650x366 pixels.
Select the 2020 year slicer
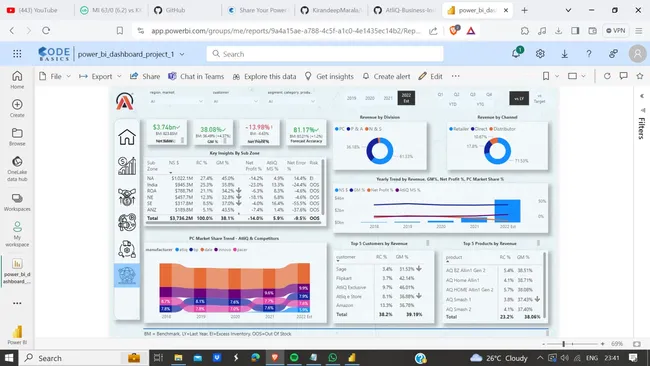point(370,98)
